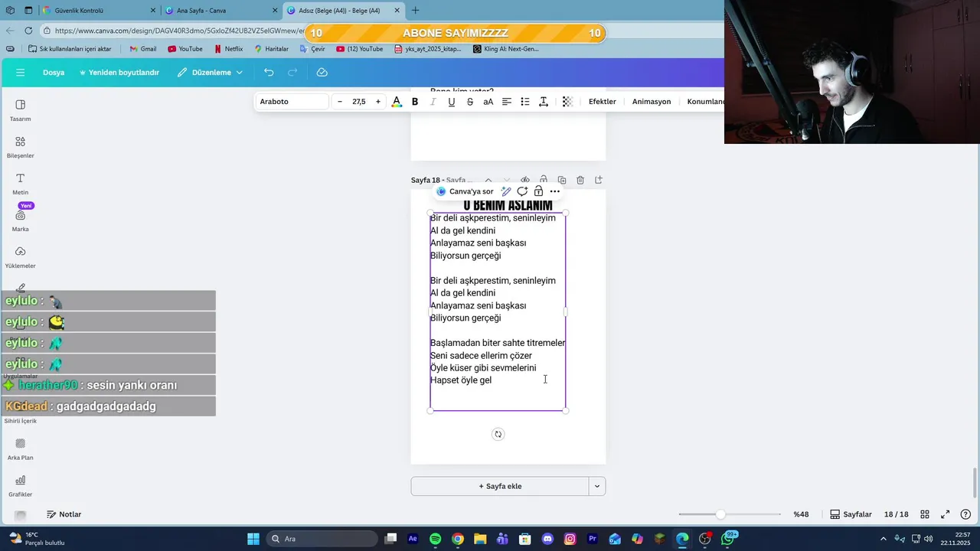This screenshot has width=980, height=551.
Task: Open the transparency checkerboard control
Action: click(567, 102)
